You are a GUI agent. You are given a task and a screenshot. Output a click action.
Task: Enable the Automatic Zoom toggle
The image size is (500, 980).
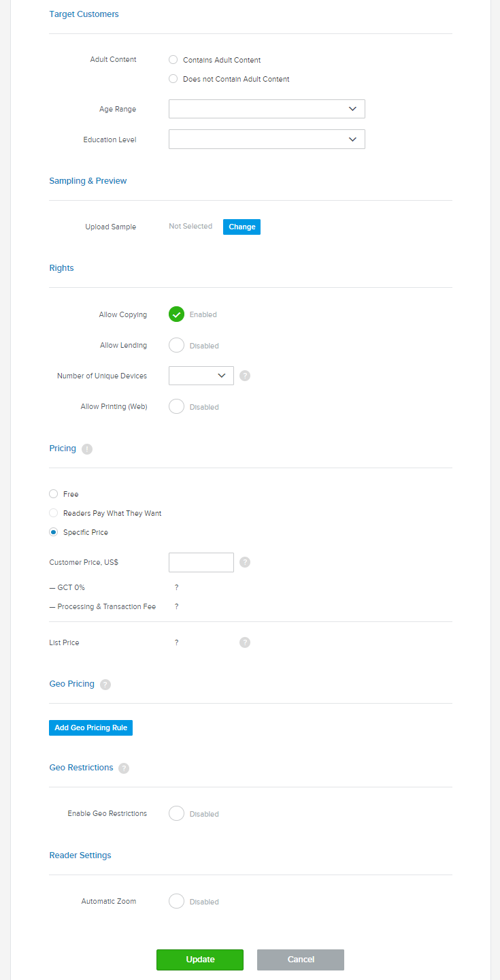click(177, 901)
